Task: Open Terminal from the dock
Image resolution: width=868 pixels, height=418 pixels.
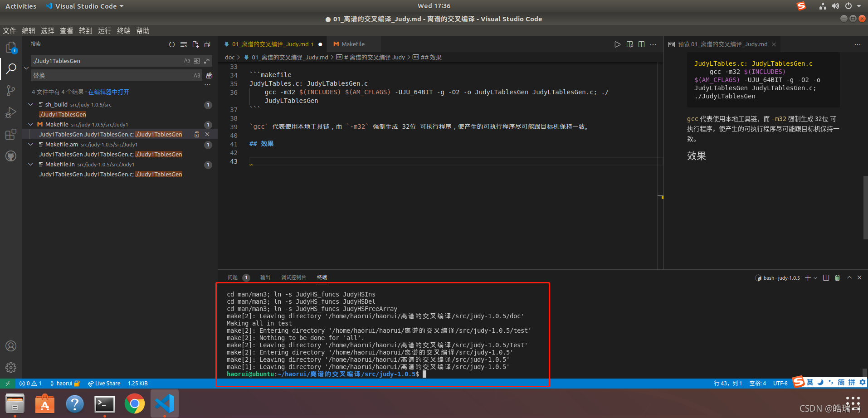Action: 105,403
